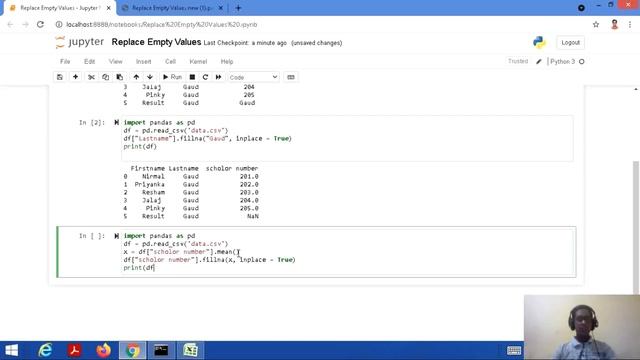
Task: Open the Edit menu
Action: point(89,62)
